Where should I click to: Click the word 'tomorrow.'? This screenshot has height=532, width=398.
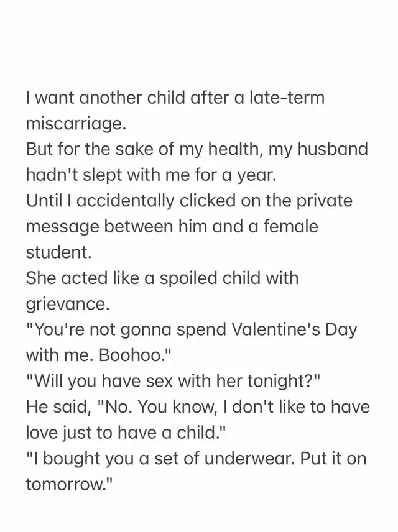tap(69, 485)
